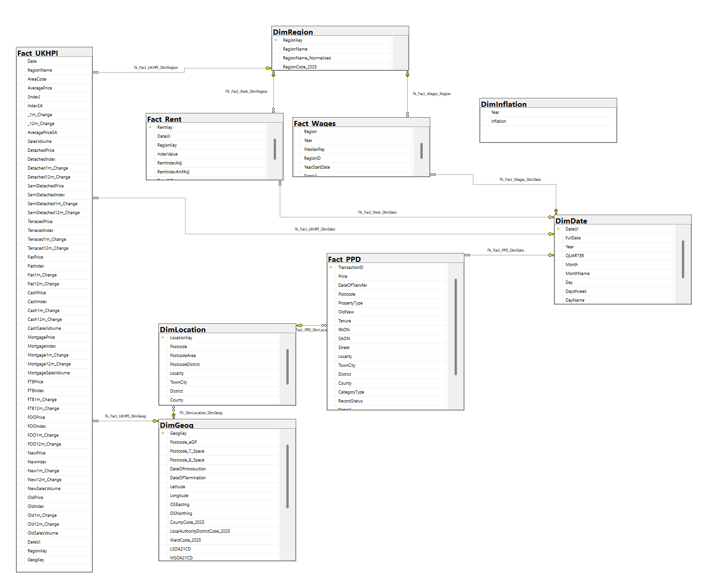Select the AveragePrice column in Fact_UKHPI

(x=40, y=88)
